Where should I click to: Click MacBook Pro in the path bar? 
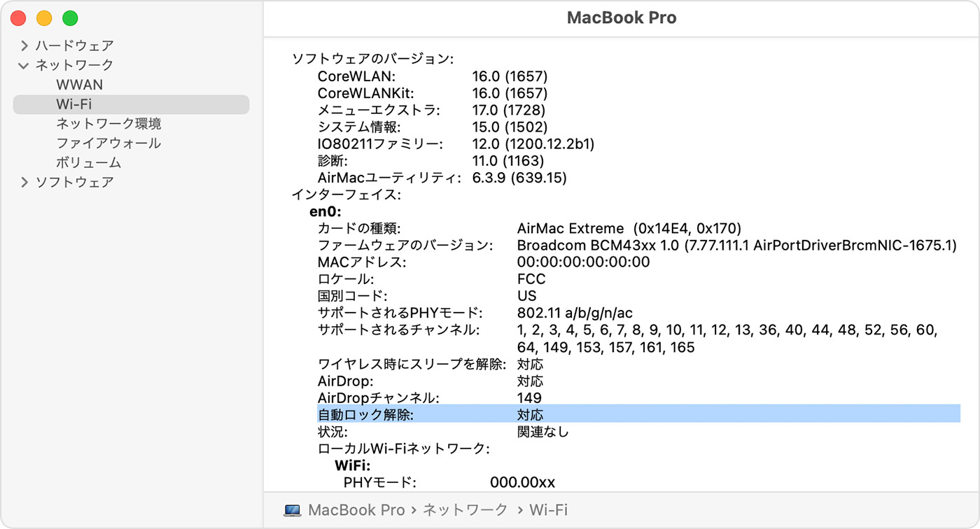pyautogui.click(x=356, y=510)
